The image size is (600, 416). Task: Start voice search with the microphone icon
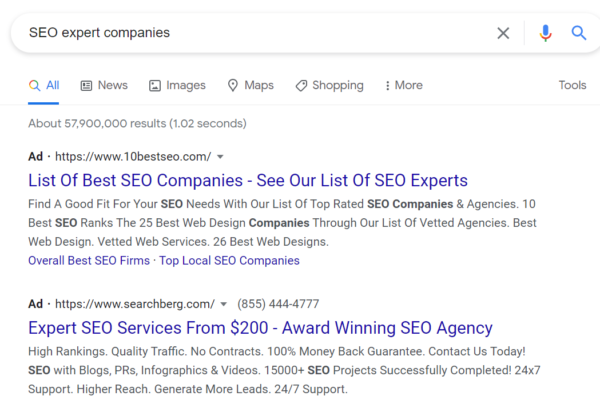pos(545,33)
